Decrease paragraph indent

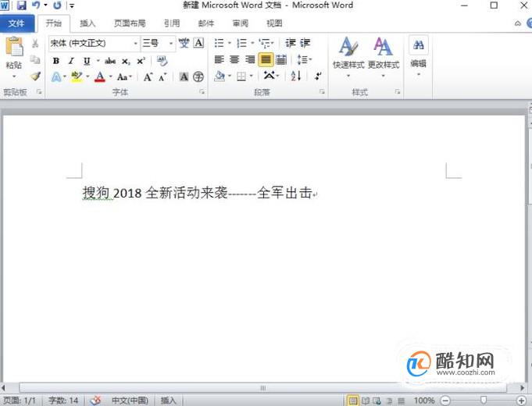290,43
